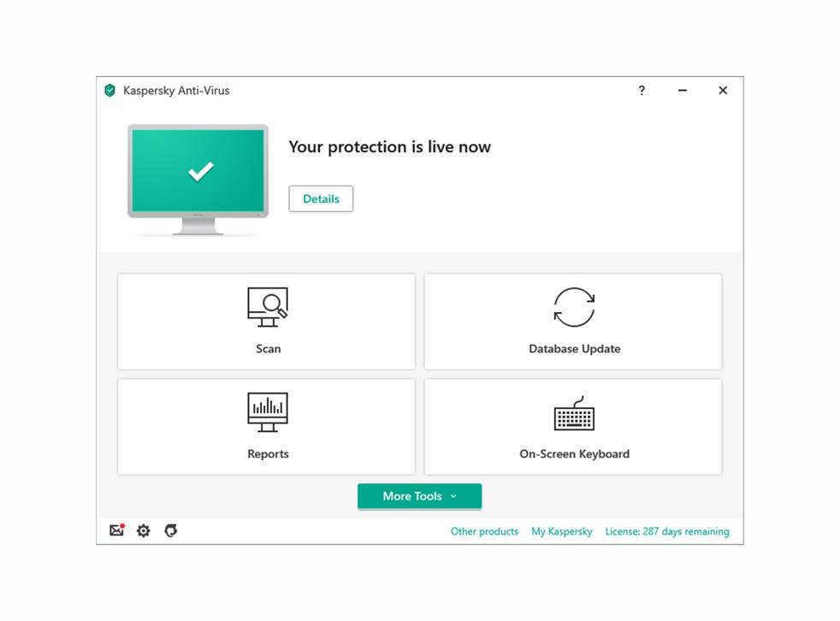
Task: Expand the More Tools dropdown
Action: click(x=419, y=496)
